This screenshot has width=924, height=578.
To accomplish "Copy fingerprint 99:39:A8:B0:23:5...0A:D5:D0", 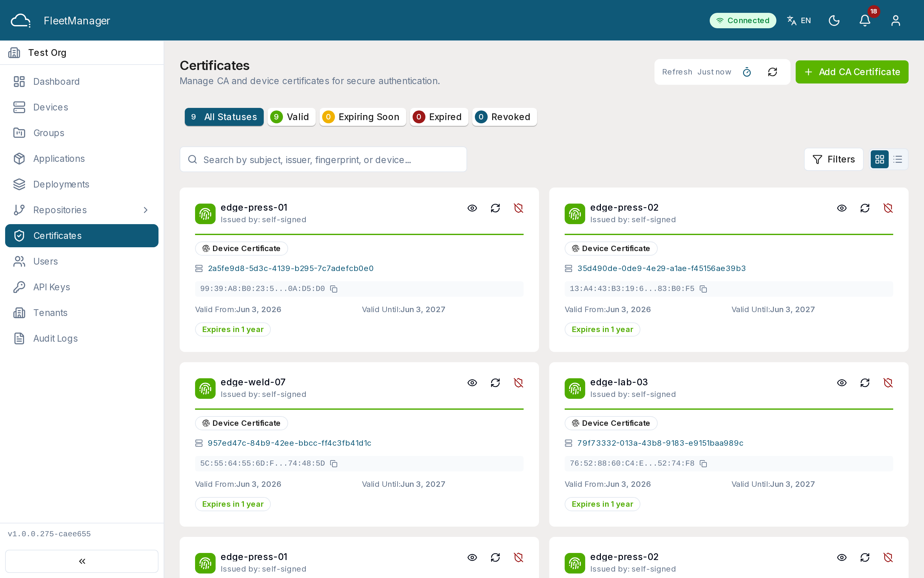I will (x=334, y=289).
